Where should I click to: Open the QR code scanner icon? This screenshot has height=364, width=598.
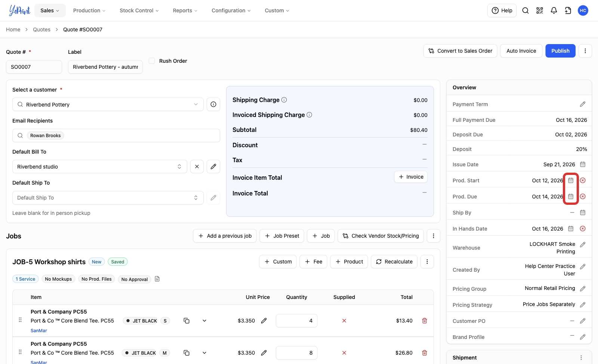tap(540, 10)
